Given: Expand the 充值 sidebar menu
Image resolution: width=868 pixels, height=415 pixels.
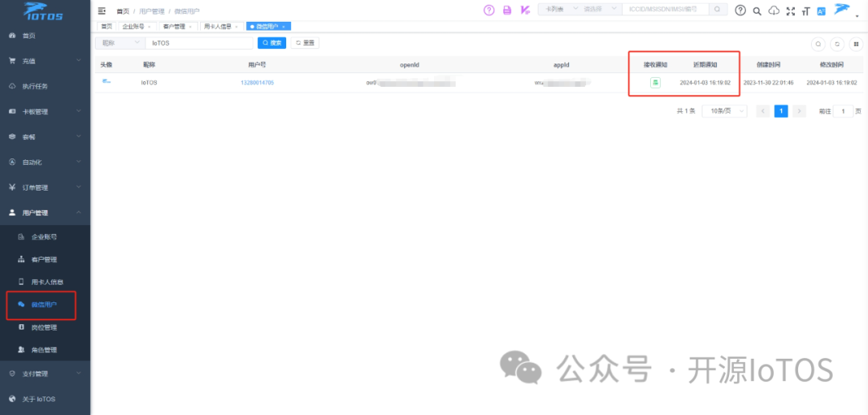Looking at the screenshot, I should 45,61.
